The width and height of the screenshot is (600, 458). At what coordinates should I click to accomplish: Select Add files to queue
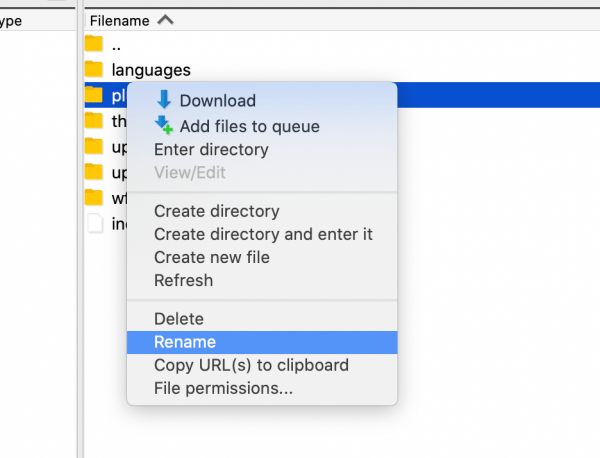pyautogui.click(x=262, y=126)
